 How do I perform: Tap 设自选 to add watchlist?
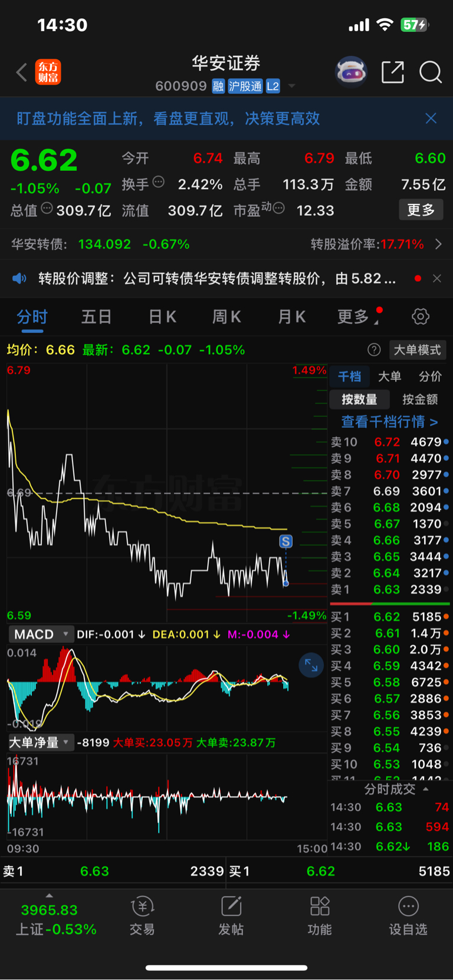[408, 916]
